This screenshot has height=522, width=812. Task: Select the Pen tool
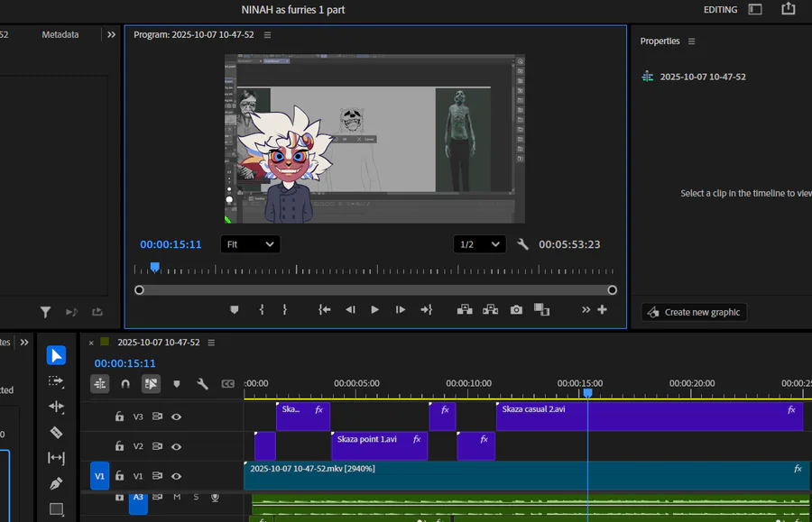coord(56,483)
